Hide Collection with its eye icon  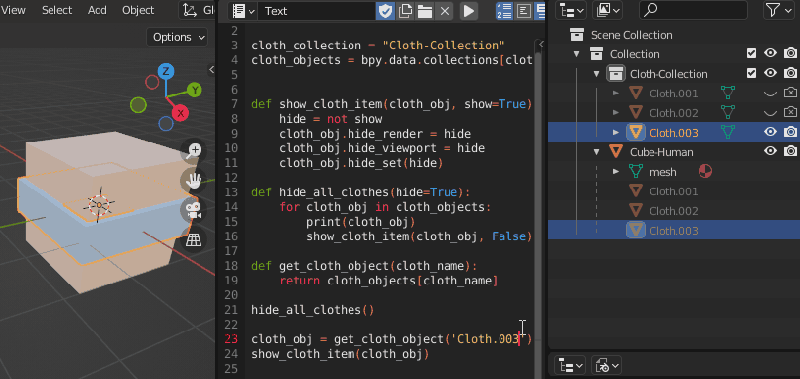pos(770,54)
